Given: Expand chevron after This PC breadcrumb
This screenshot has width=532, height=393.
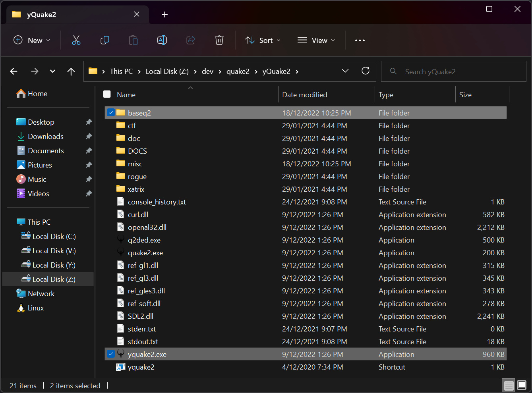Looking at the screenshot, I should (x=139, y=71).
